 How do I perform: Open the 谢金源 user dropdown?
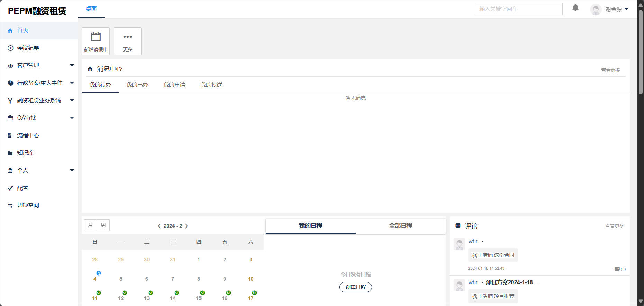click(x=614, y=9)
